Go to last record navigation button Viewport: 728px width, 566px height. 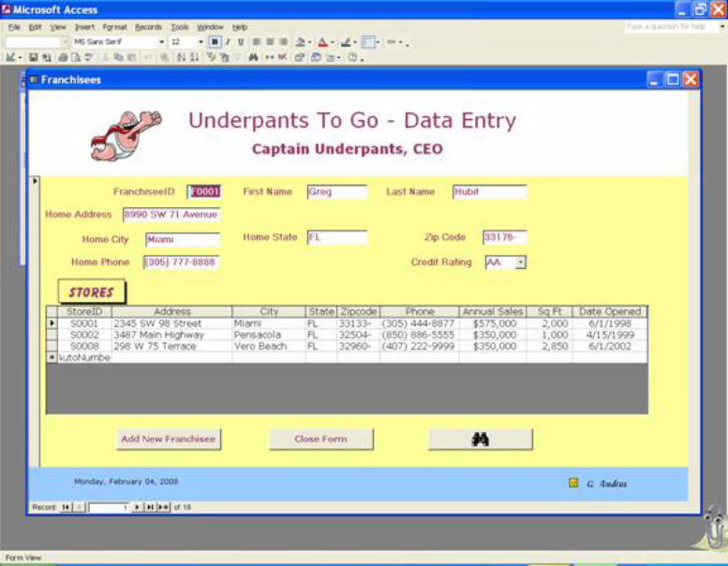click(150, 507)
